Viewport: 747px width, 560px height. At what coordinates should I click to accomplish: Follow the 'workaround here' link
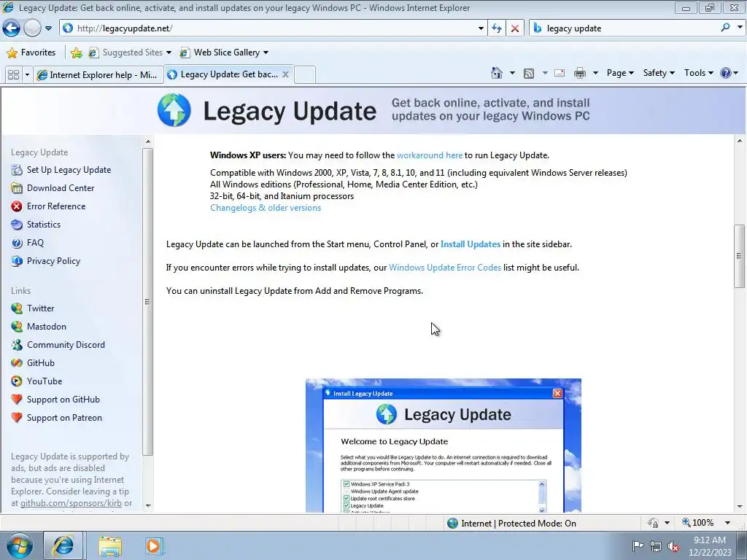pyautogui.click(x=430, y=155)
